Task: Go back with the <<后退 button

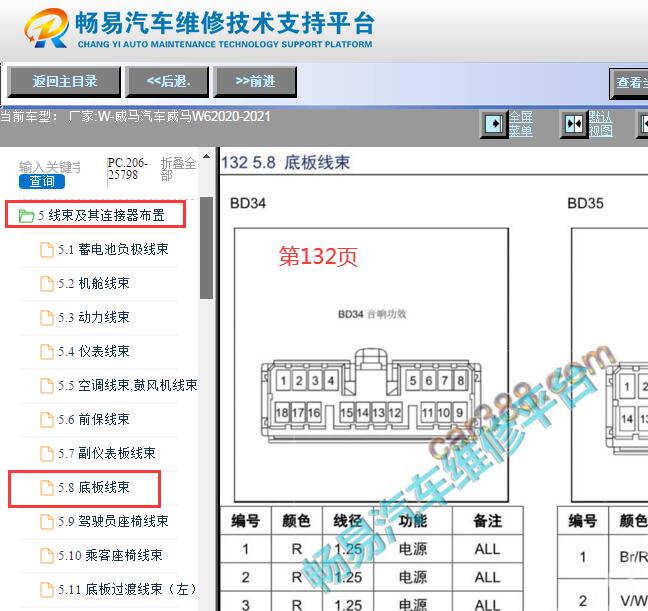Action: [167, 81]
